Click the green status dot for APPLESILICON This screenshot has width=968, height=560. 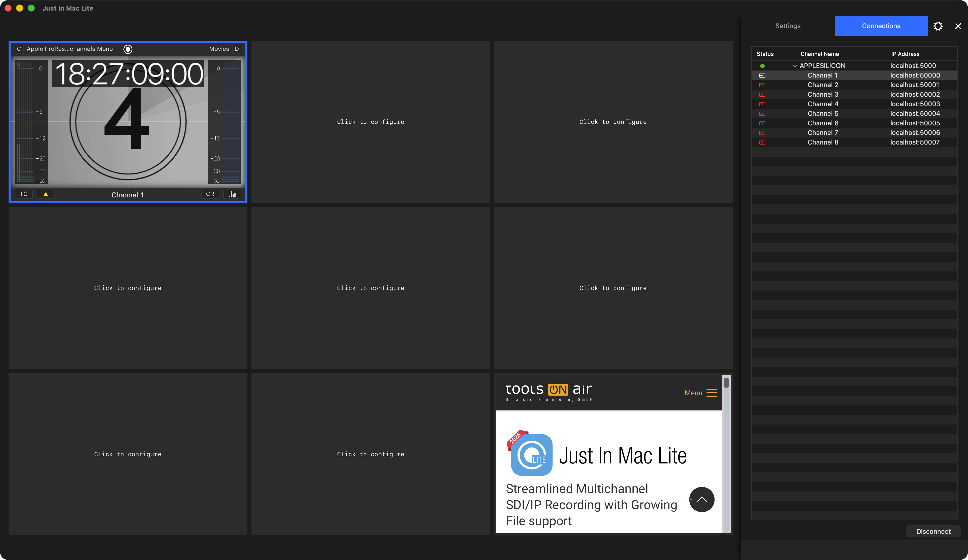(x=762, y=66)
